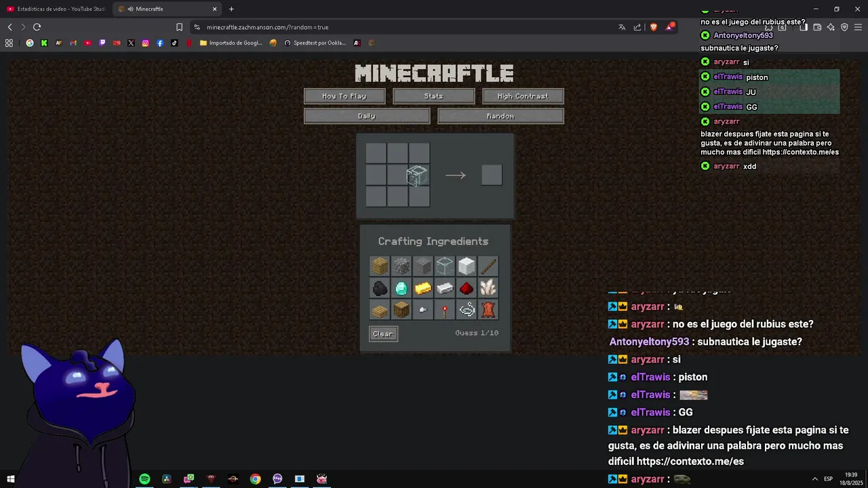Open the Kick bookmark
The height and width of the screenshot is (488, 868).
tap(44, 43)
